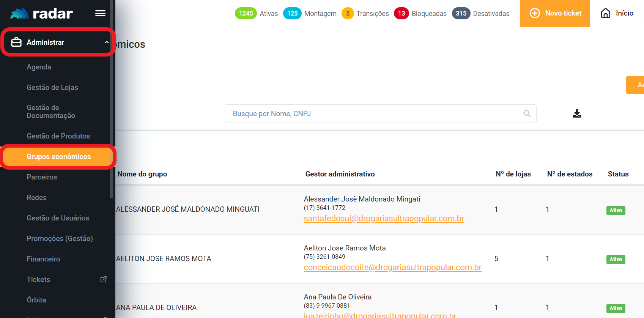Collapse the Administrar section chevron
The height and width of the screenshot is (318, 644).
coord(107,42)
